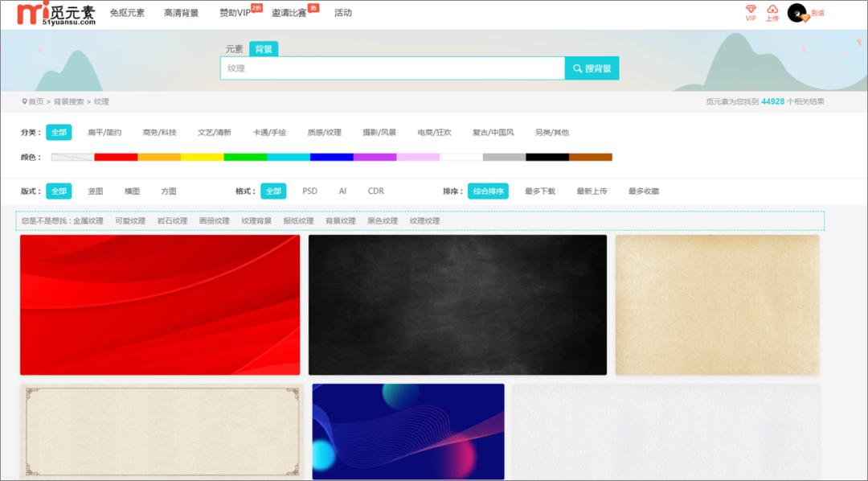
Task: Open the 活动 menu item
Action: [344, 12]
